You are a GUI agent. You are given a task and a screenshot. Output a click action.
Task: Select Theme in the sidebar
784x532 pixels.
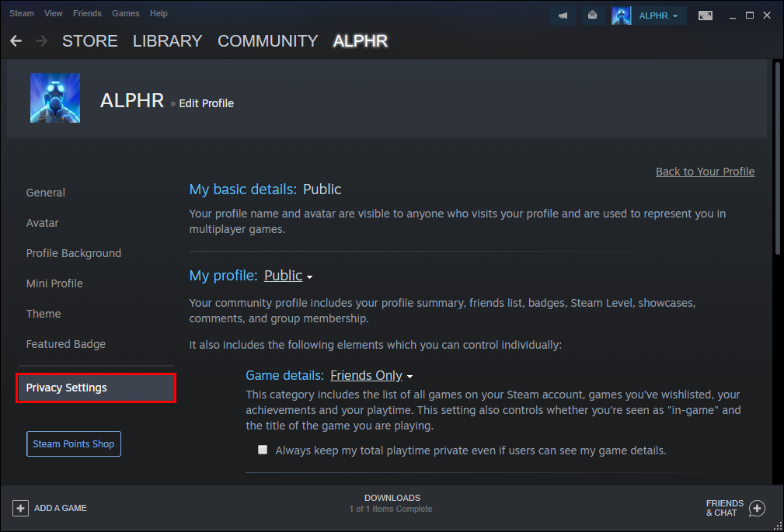44,314
